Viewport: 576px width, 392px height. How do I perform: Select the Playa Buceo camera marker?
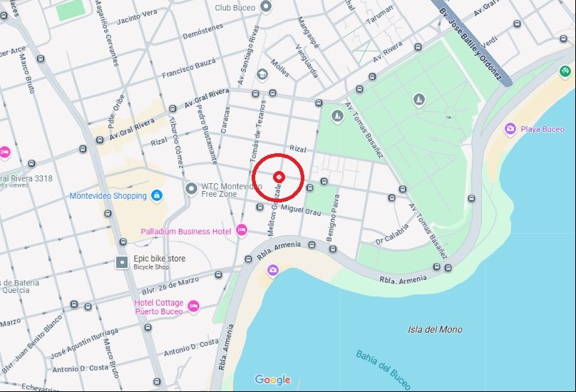point(510,129)
